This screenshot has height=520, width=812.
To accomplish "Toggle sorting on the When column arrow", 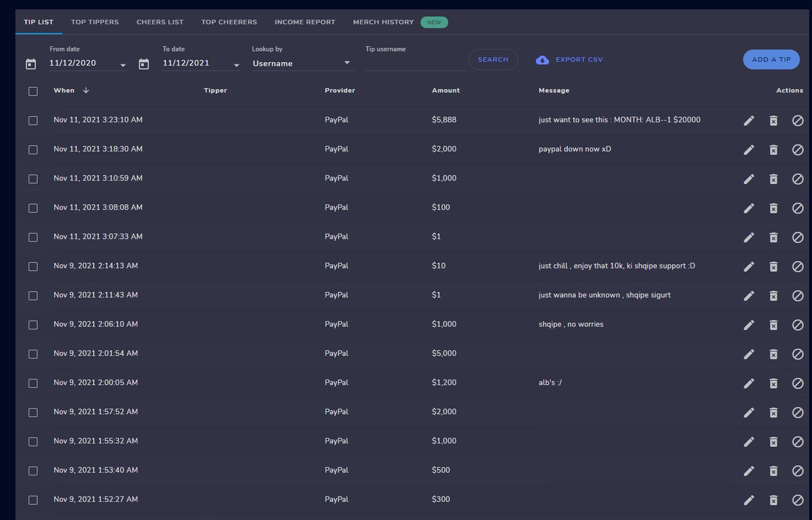I will tap(85, 90).
